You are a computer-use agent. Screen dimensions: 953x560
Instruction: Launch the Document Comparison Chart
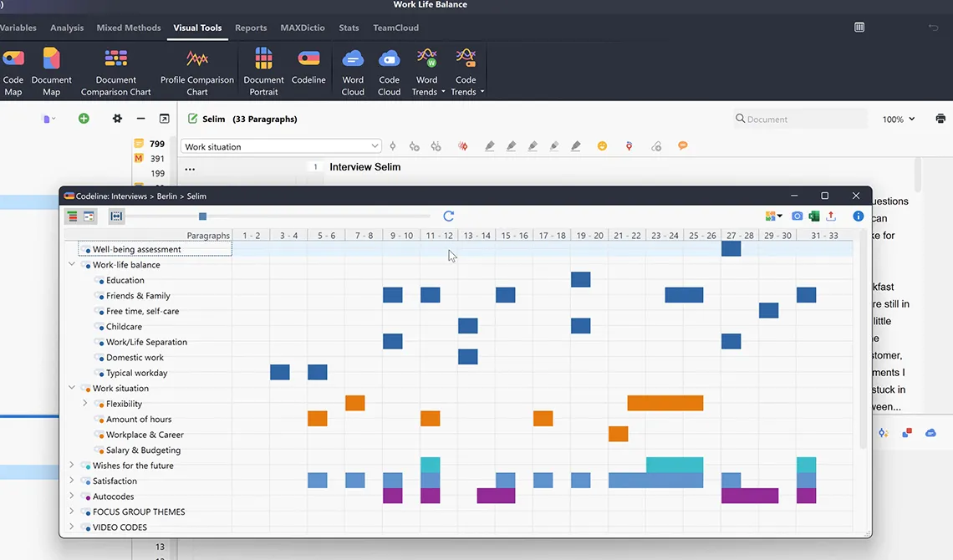point(115,72)
